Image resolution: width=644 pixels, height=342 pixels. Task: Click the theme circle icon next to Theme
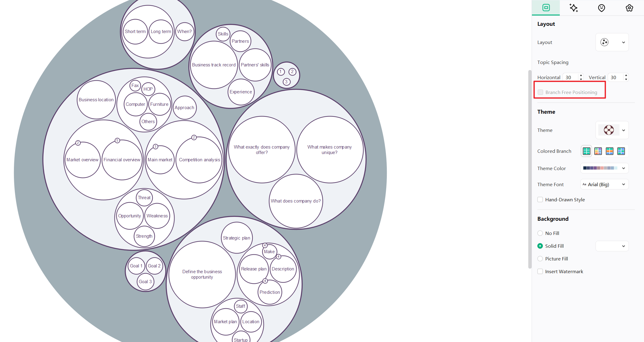(609, 130)
